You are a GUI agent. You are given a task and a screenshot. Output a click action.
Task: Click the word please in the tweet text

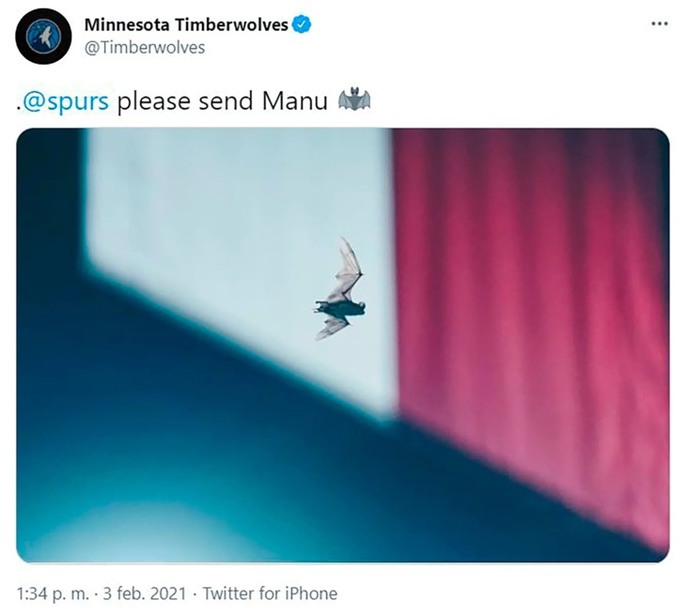coord(154,101)
